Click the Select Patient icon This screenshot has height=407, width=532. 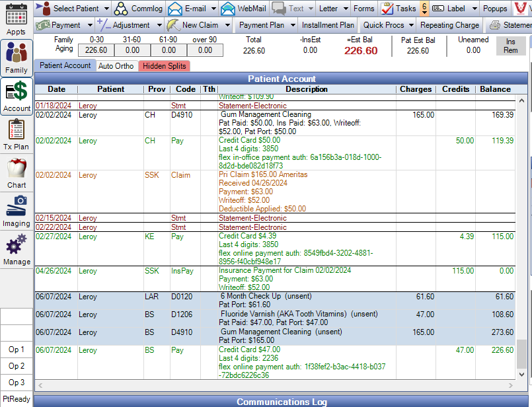click(43, 8)
